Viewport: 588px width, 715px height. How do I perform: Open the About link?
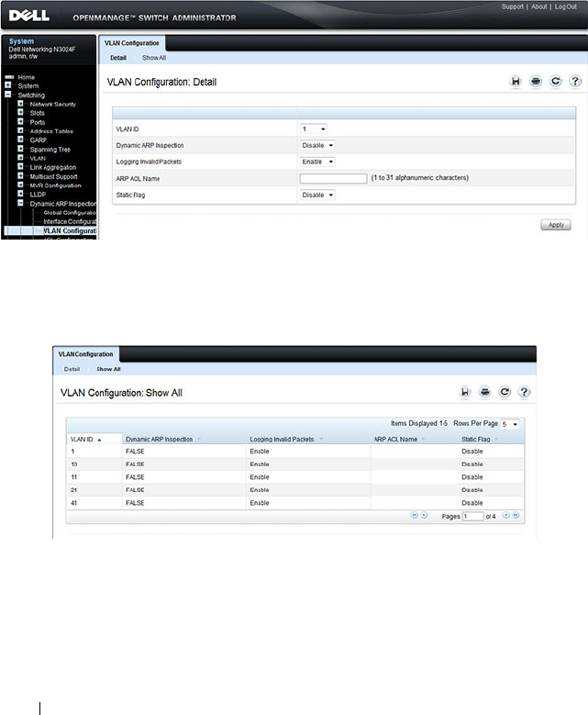[538, 6]
